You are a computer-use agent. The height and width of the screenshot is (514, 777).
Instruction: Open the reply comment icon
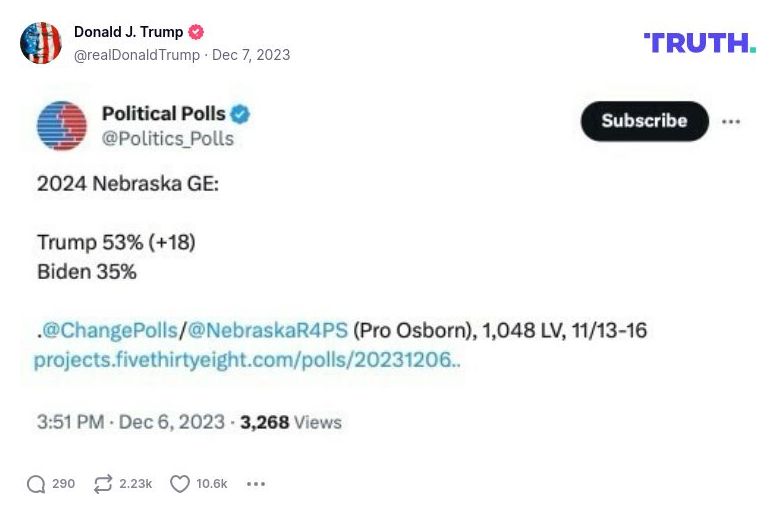(x=37, y=484)
